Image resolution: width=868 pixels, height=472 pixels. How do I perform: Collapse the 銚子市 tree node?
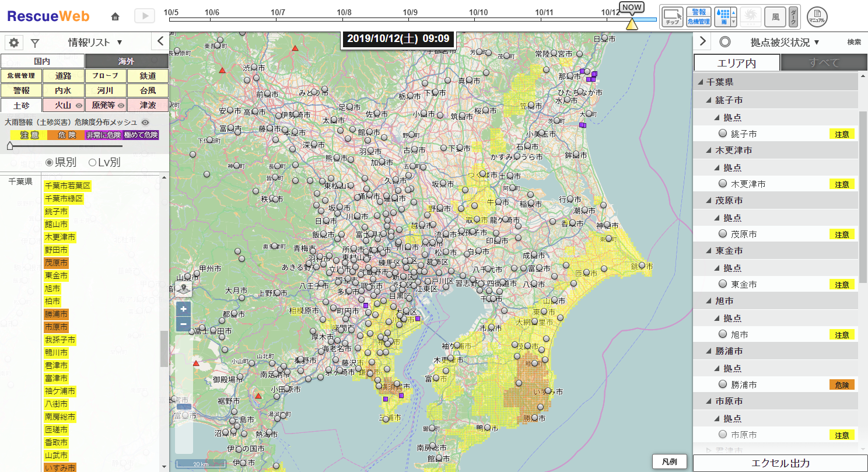709,100
